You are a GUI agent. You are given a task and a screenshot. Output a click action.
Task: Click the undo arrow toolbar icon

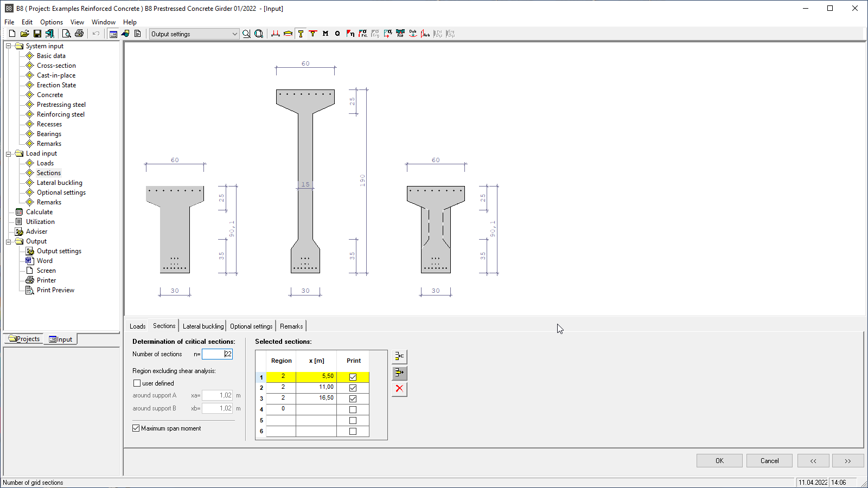click(96, 34)
